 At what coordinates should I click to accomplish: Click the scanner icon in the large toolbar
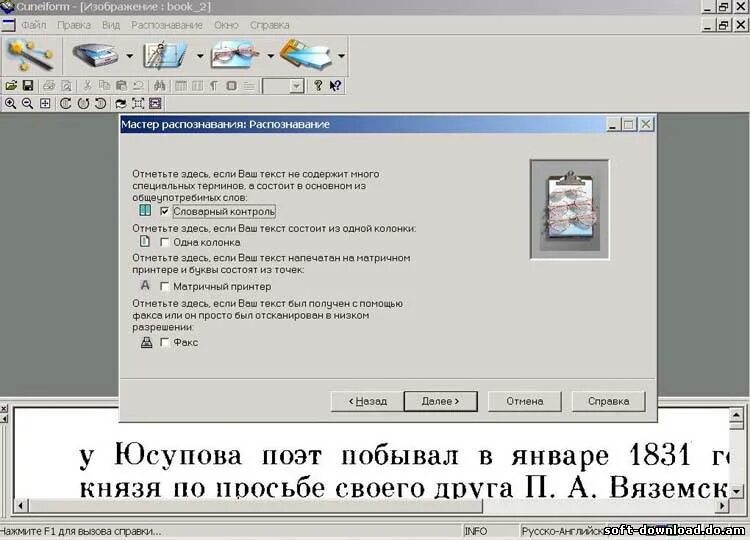tap(95, 55)
